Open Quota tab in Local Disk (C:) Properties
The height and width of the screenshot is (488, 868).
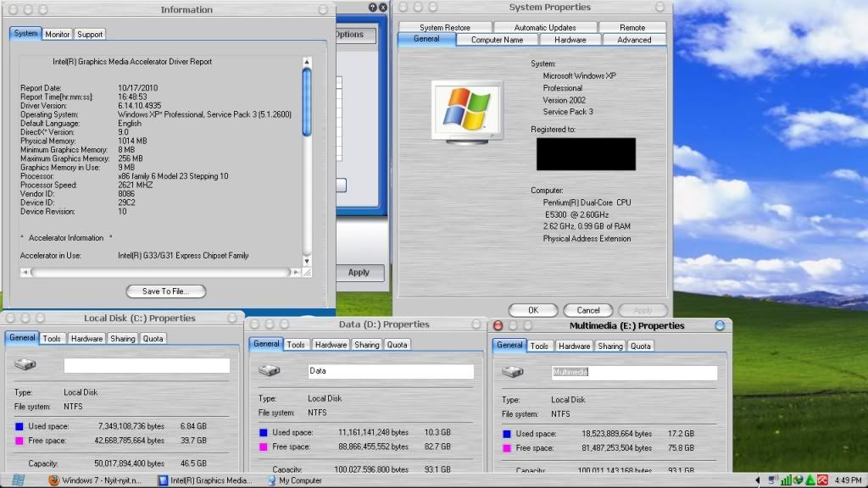[x=153, y=339]
